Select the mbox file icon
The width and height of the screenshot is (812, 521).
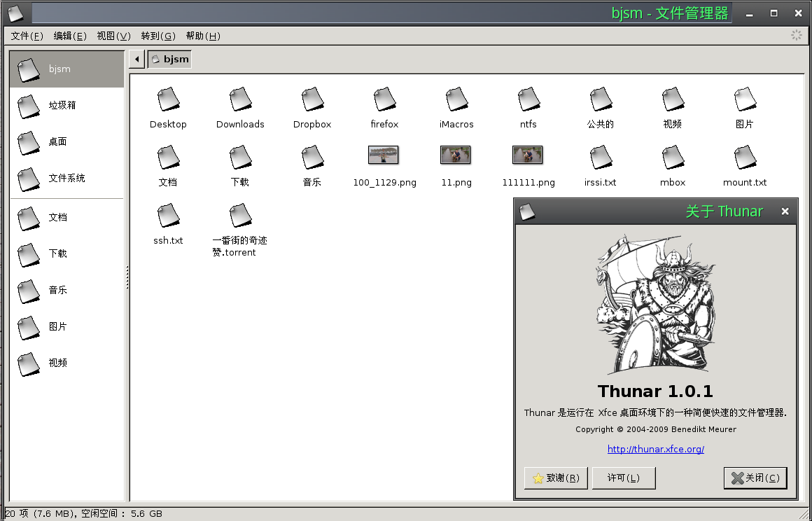[672, 157]
